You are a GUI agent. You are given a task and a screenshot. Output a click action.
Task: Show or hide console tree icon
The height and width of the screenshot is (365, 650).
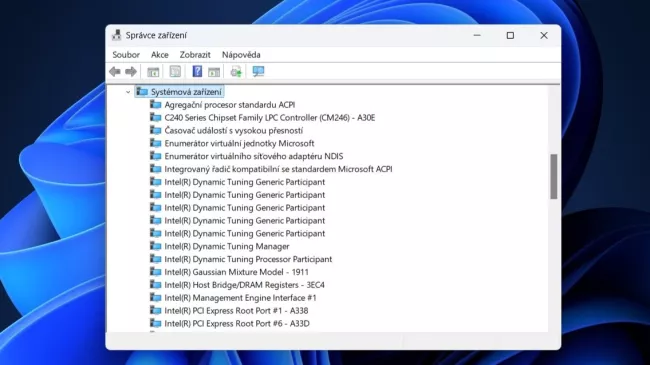(153, 72)
